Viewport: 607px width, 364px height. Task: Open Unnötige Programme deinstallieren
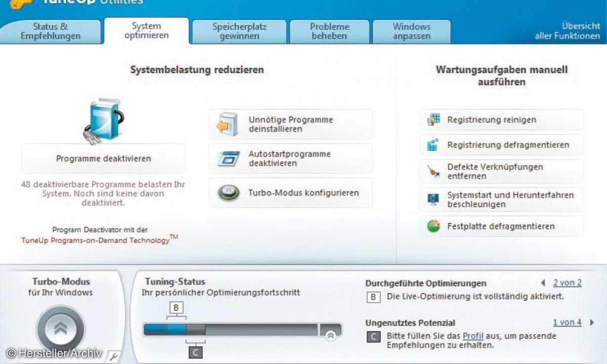tap(291, 124)
